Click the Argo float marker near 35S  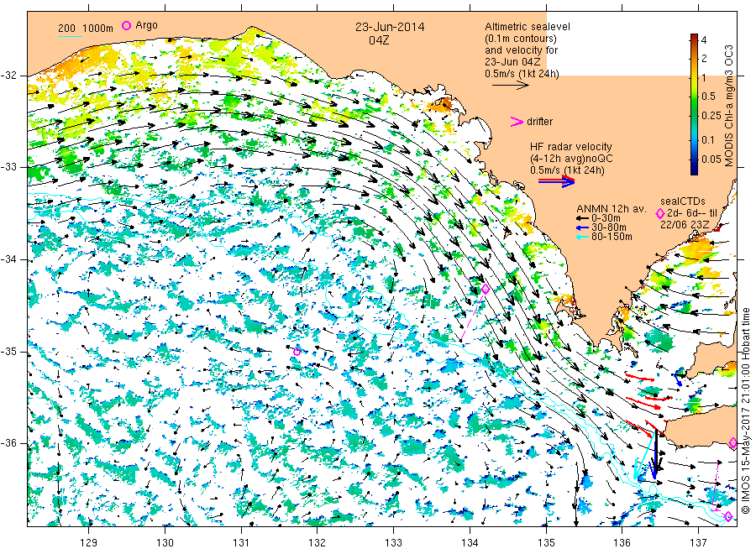pos(297,353)
